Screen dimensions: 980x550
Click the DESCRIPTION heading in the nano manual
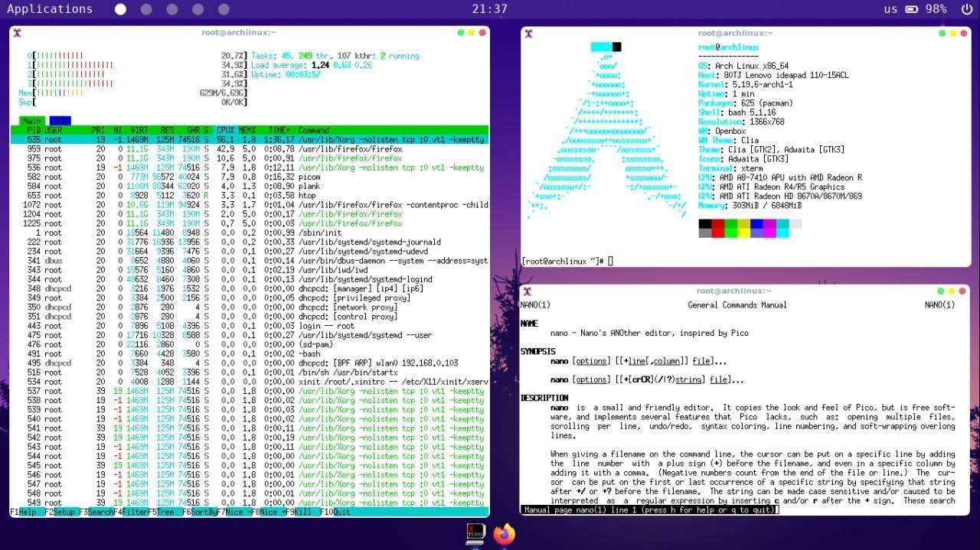point(544,398)
